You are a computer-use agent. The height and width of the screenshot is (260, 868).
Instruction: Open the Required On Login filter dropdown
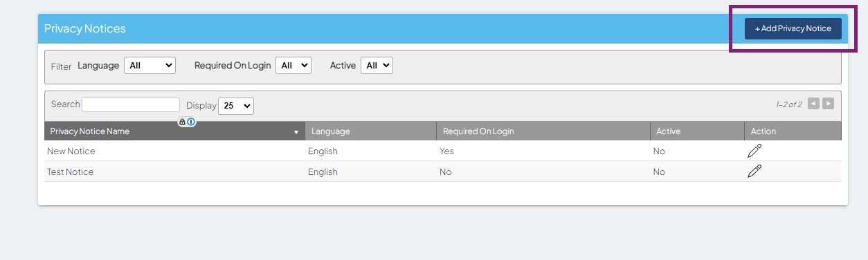pos(293,65)
